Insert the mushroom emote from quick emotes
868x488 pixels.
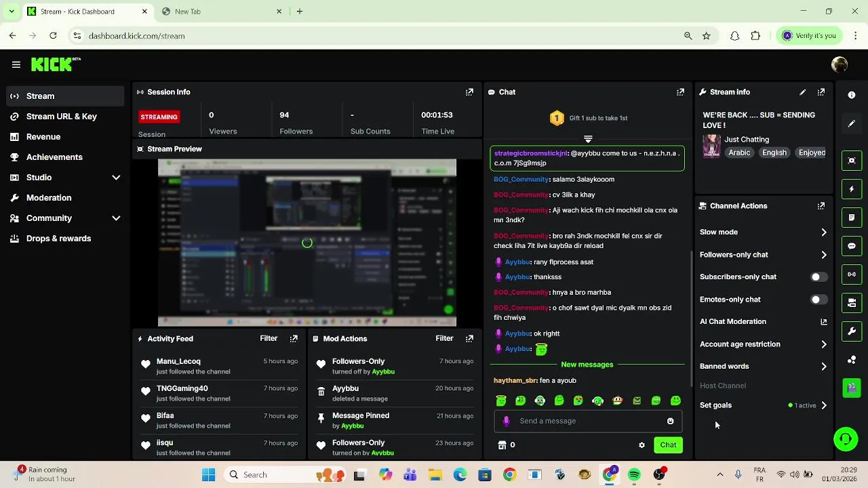coord(617,401)
